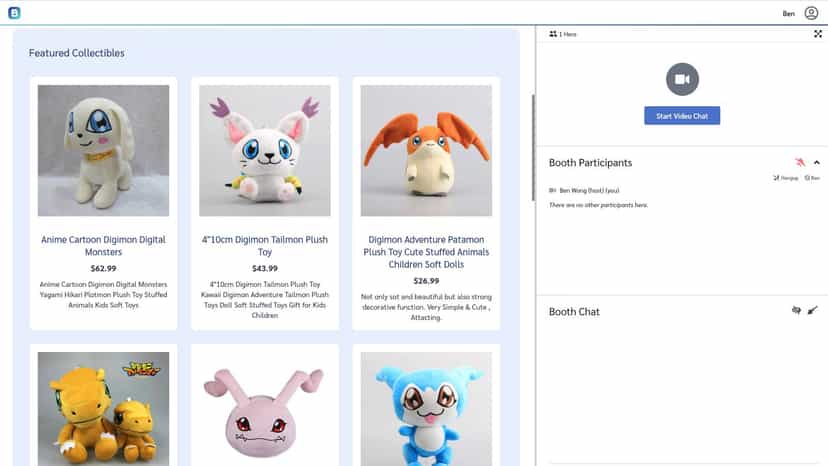Click the fullscreen expand icon in booth panel
Viewport: 828px width, 466px height.
tap(817, 34)
